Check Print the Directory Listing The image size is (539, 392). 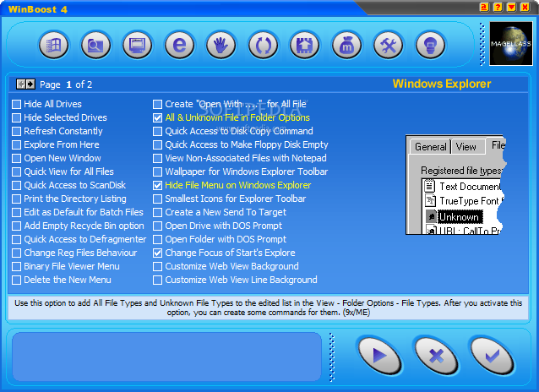16,199
